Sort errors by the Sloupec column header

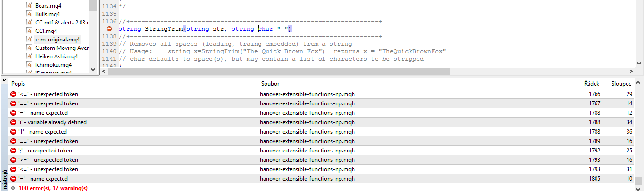(x=618, y=83)
